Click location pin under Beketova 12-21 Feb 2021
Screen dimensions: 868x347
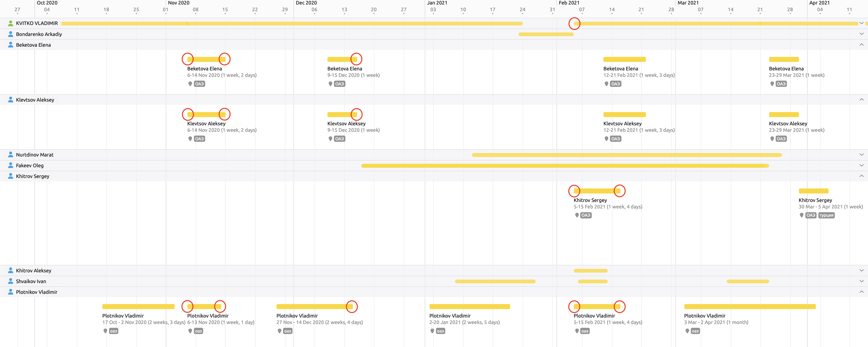click(x=606, y=84)
